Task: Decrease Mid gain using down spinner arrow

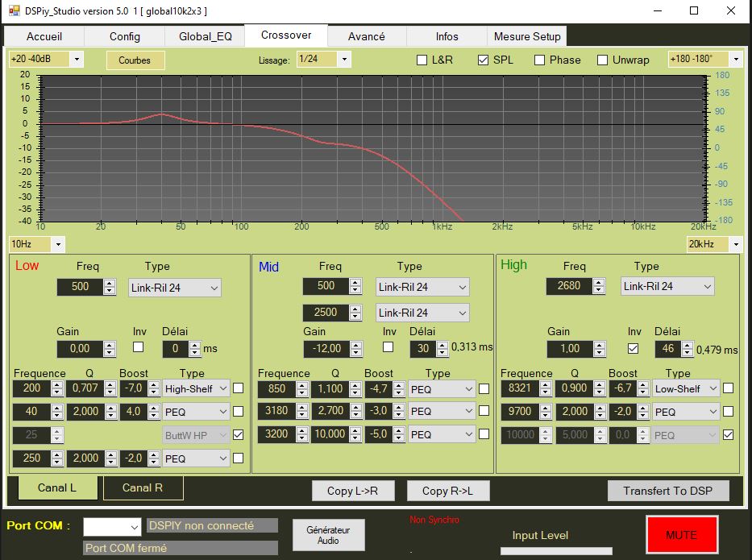Action: (355, 352)
